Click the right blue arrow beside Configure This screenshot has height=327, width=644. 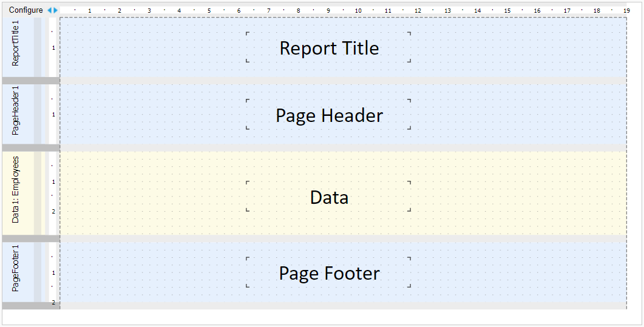tap(56, 10)
